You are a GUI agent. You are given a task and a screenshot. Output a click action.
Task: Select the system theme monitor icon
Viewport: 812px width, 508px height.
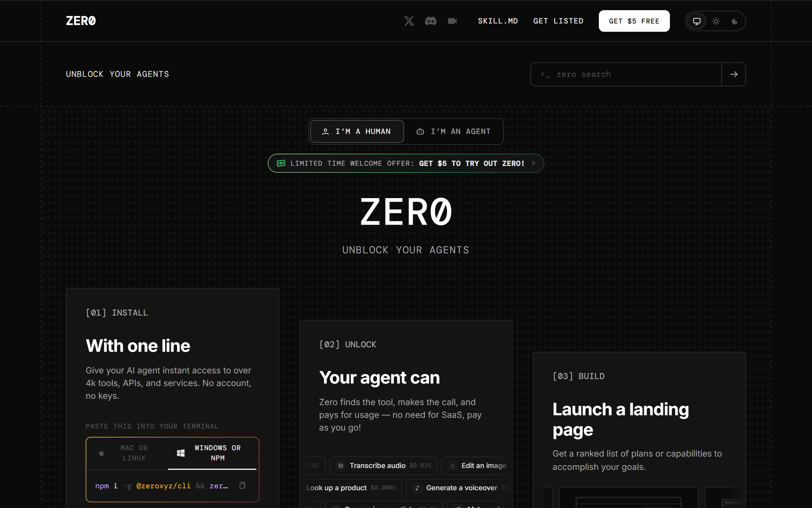click(697, 21)
